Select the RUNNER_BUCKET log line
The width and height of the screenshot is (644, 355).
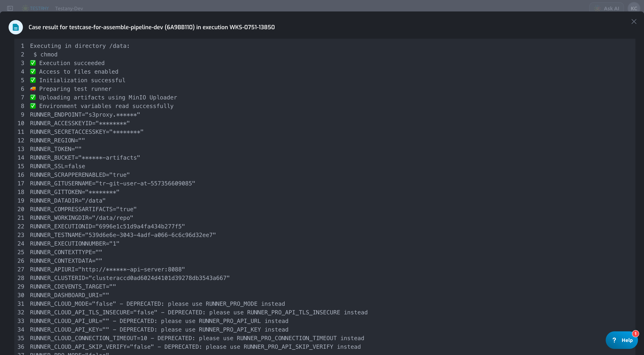pyautogui.click(x=85, y=157)
